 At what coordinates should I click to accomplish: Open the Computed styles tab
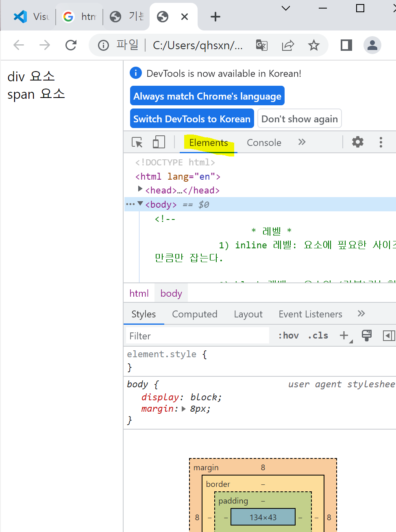tap(195, 314)
